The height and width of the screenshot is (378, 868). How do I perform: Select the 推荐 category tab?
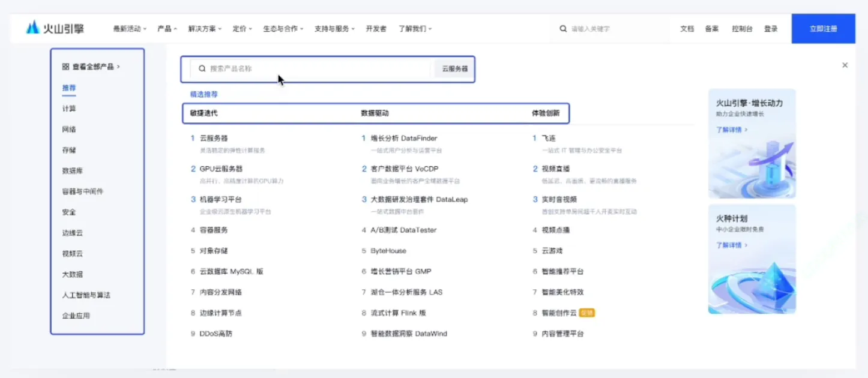(69, 88)
